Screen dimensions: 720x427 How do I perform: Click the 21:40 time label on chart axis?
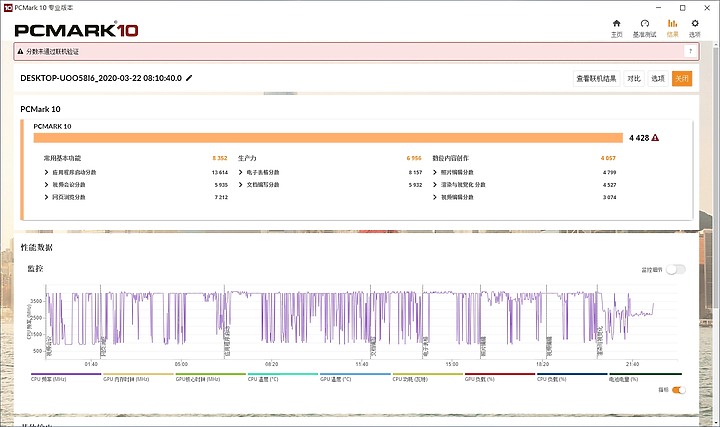coord(632,364)
